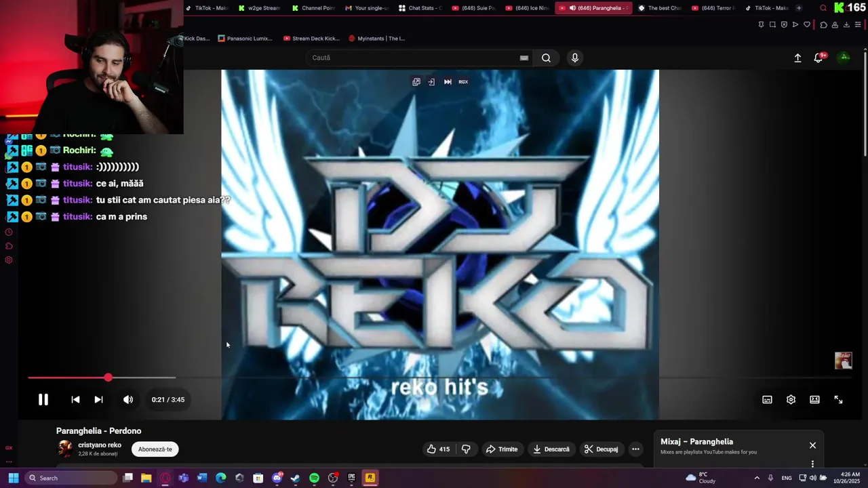Toggle subtitles on the video player
Viewport: 868px width, 488px height.
pyautogui.click(x=767, y=400)
